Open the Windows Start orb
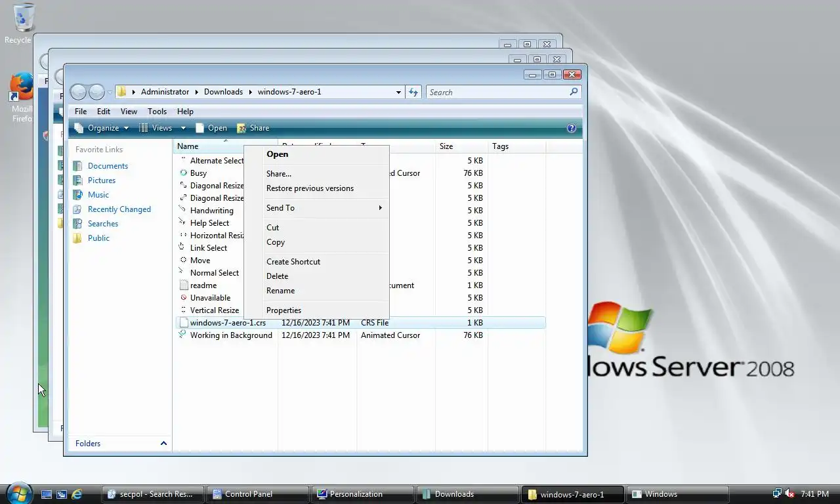 [18, 493]
